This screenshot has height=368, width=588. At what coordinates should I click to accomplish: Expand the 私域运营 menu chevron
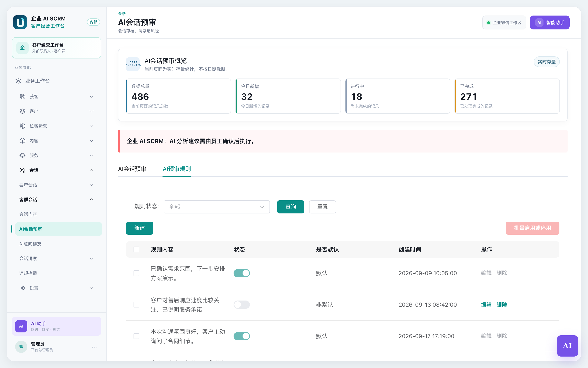91,126
